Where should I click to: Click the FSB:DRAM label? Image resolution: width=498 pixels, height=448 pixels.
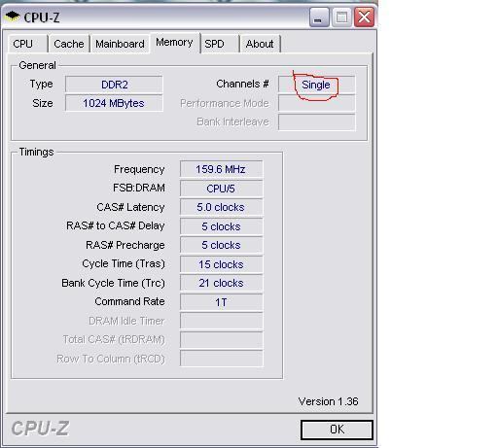(x=139, y=188)
